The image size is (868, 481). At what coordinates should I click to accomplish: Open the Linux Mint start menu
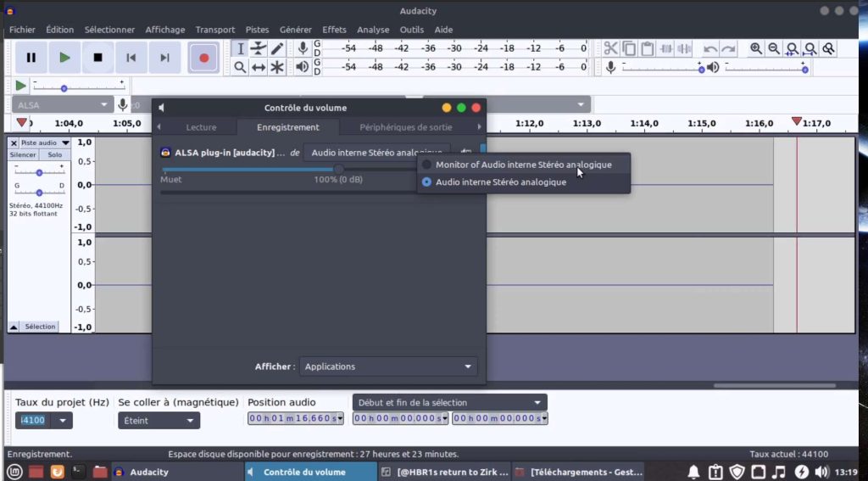point(14,473)
